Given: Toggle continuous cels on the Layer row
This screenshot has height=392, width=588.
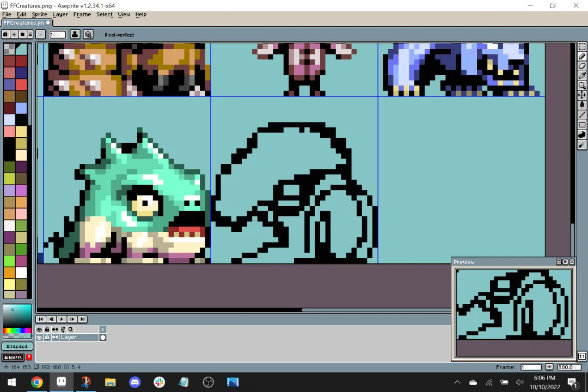Looking at the screenshot, I should 55,337.
